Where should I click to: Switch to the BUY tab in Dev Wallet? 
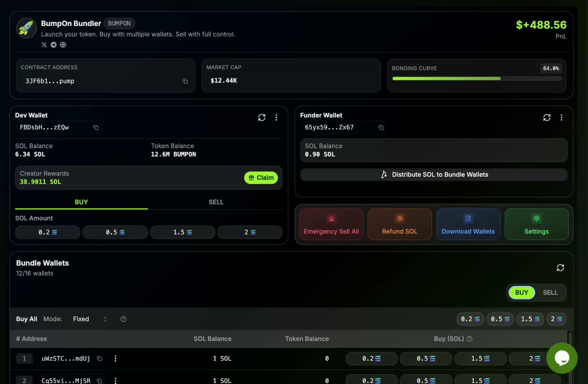[81, 202]
